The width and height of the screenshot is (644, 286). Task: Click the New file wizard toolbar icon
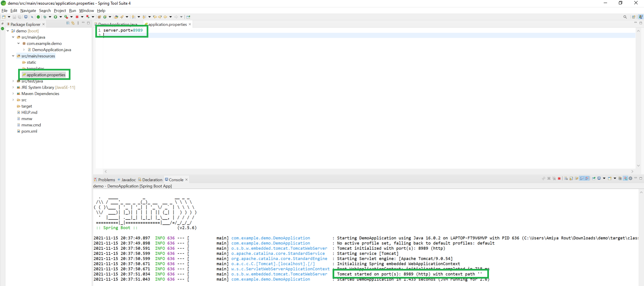pyautogui.click(x=4, y=17)
